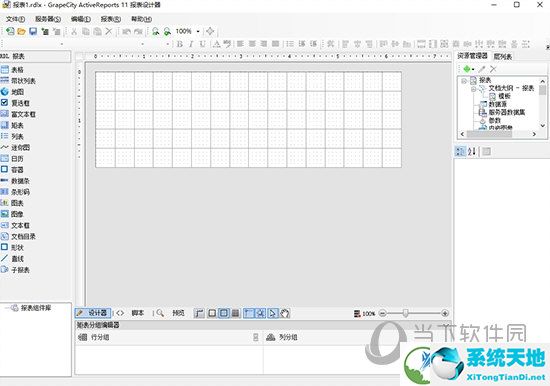
Task: Select the 容器 (Container) toolbox control
Action: pyautogui.click(x=12, y=170)
